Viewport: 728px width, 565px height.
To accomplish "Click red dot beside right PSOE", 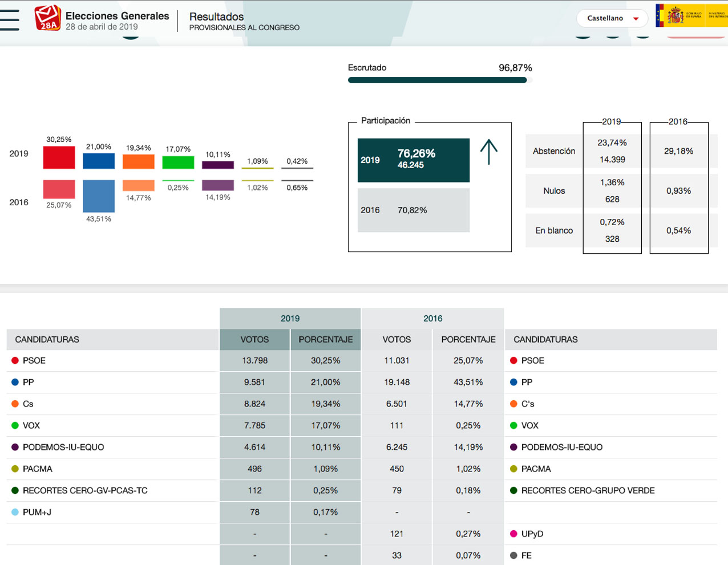I will (513, 360).
